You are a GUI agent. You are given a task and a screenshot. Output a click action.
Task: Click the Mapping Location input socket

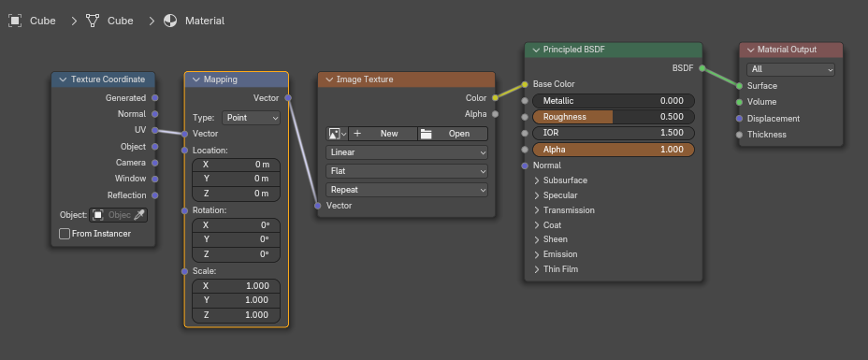pos(185,151)
